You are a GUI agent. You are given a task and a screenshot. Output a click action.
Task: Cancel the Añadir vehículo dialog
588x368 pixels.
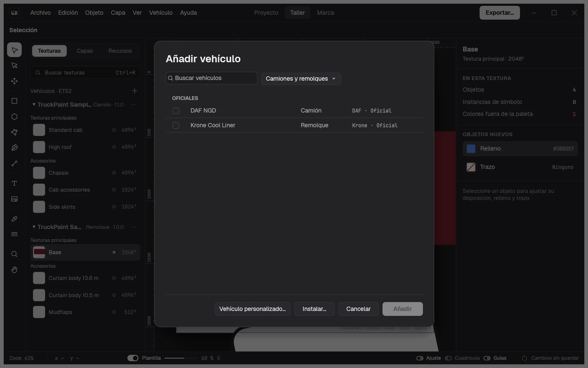(359, 309)
